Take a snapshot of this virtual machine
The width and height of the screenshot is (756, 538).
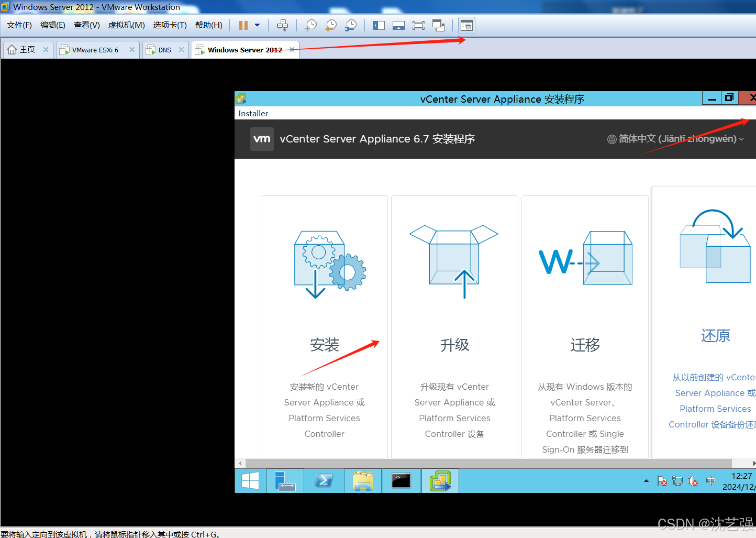[x=311, y=25]
